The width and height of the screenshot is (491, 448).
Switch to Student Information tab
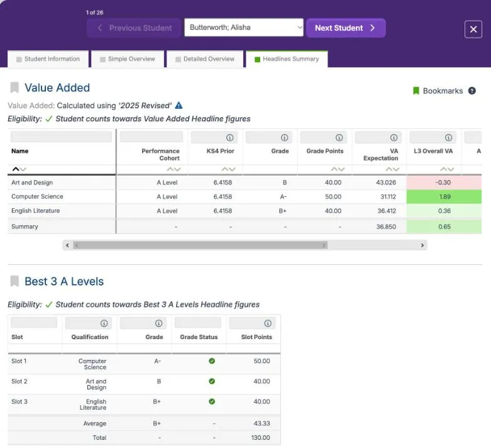pos(48,59)
